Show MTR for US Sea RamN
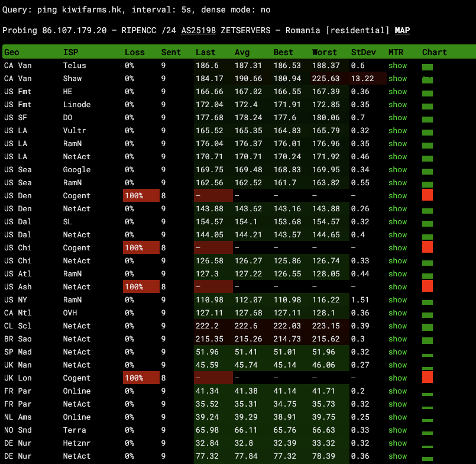This screenshot has width=476, height=464. click(x=398, y=183)
